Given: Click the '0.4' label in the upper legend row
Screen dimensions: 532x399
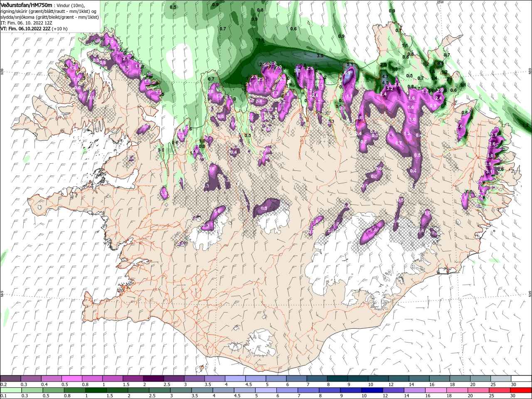Looking at the screenshot, I should pos(44,384).
